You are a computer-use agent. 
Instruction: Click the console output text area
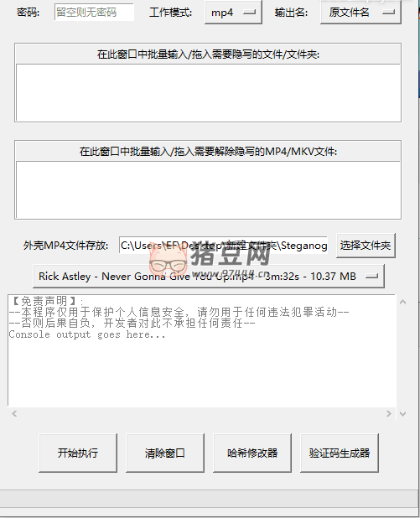[201, 350]
